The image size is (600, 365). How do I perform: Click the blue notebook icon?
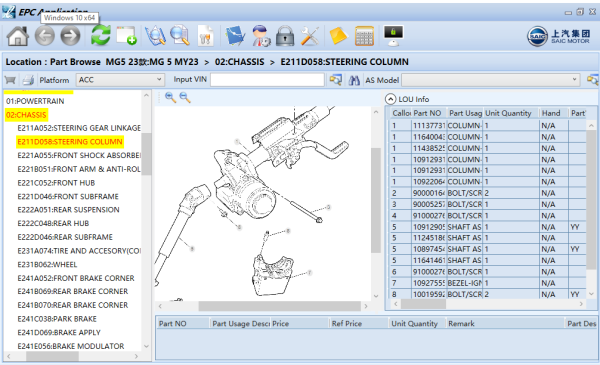(235, 36)
